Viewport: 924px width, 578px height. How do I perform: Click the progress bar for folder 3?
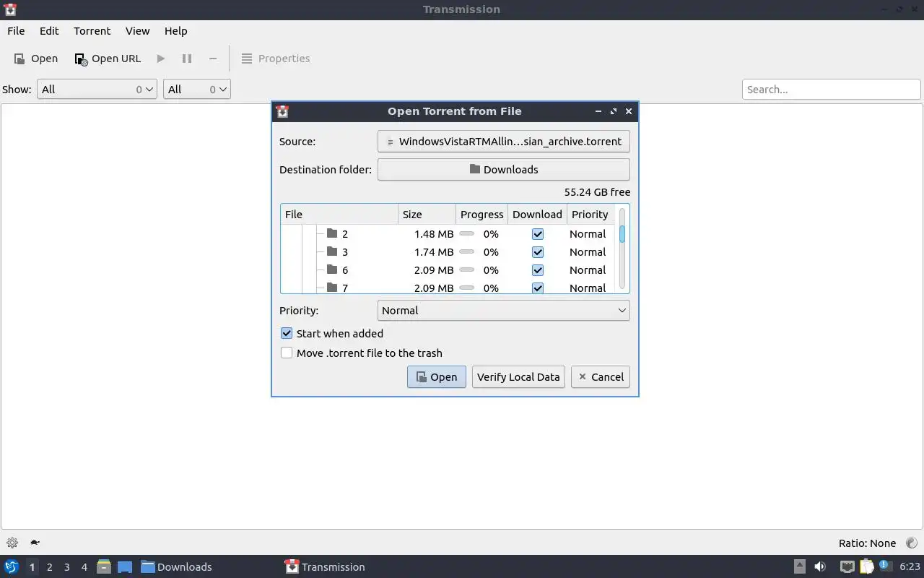coord(467,252)
